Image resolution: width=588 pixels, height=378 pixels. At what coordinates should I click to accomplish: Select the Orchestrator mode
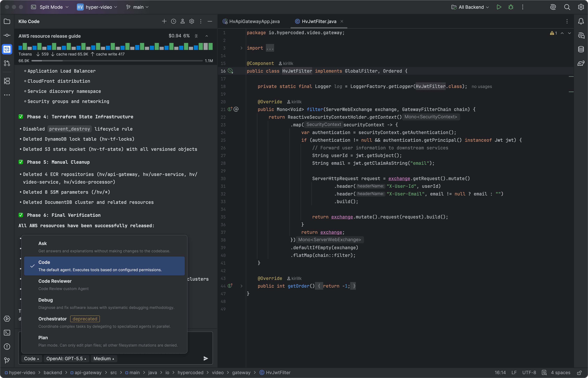[104, 322]
